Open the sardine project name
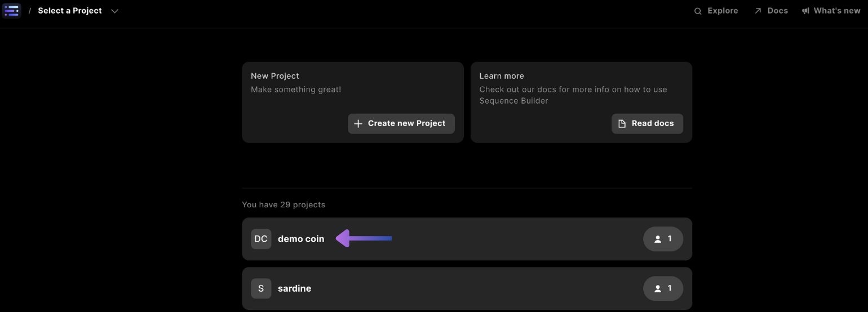 coord(294,288)
